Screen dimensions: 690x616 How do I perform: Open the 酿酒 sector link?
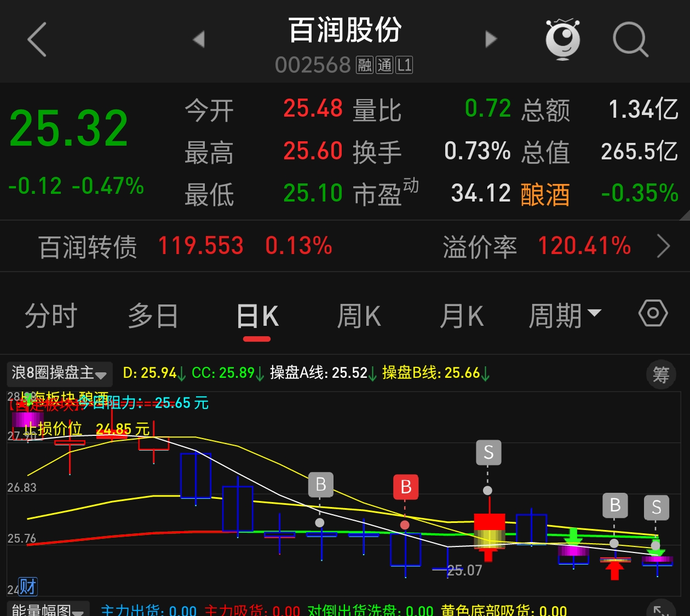[x=545, y=194]
